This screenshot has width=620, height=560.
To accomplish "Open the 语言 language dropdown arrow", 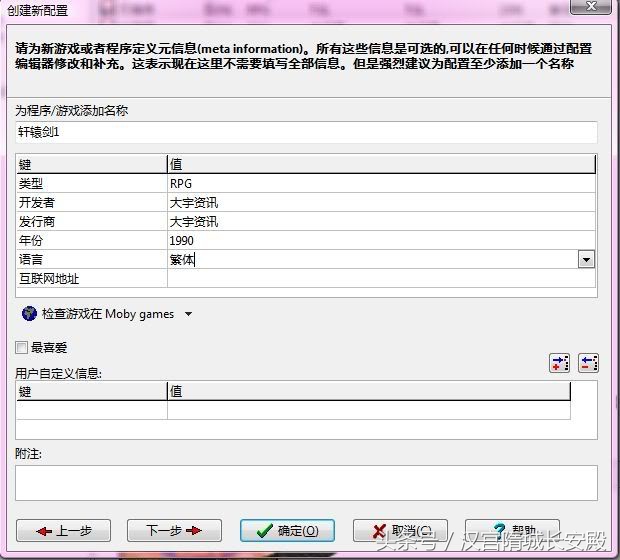I will (586, 260).
